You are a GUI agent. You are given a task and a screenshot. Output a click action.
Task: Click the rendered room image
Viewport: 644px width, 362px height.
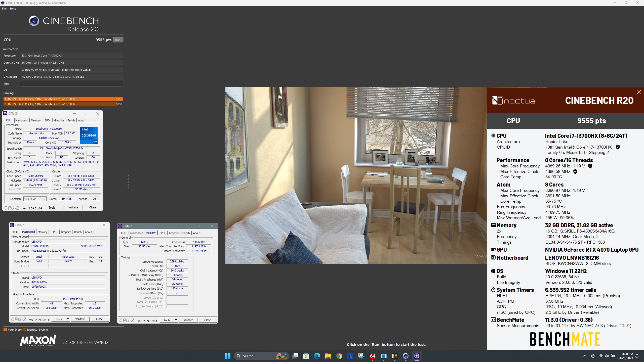(356, 175)
